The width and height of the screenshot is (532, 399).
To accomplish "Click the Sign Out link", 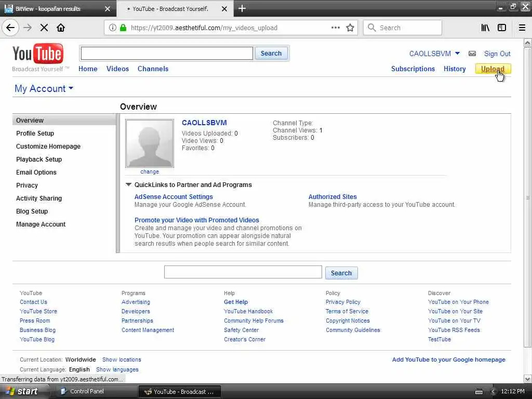I will (x=497, y=54).
